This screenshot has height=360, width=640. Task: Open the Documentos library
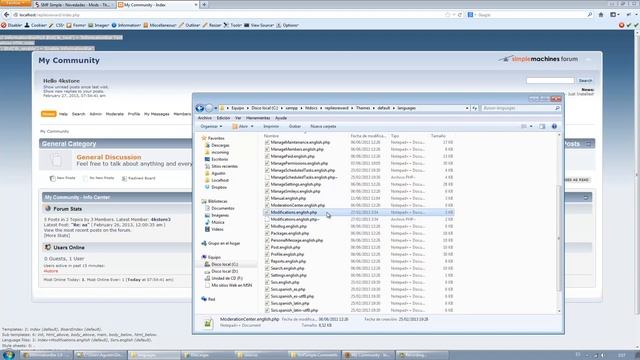(x=222, y=208)
